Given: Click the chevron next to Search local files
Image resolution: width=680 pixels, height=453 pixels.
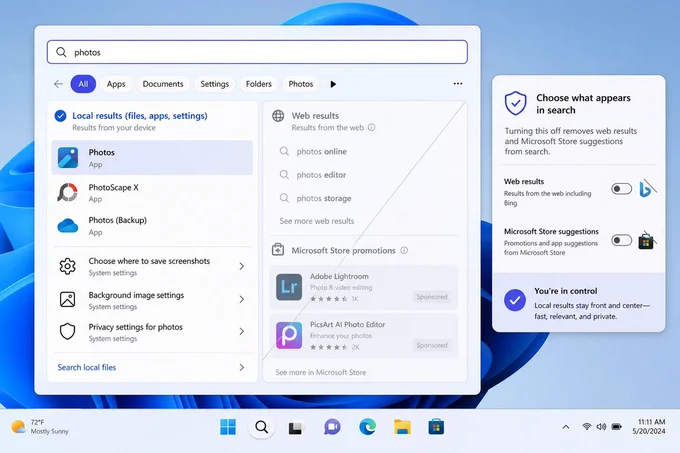Looking at the screenshot, I should (x=242, y=368).
